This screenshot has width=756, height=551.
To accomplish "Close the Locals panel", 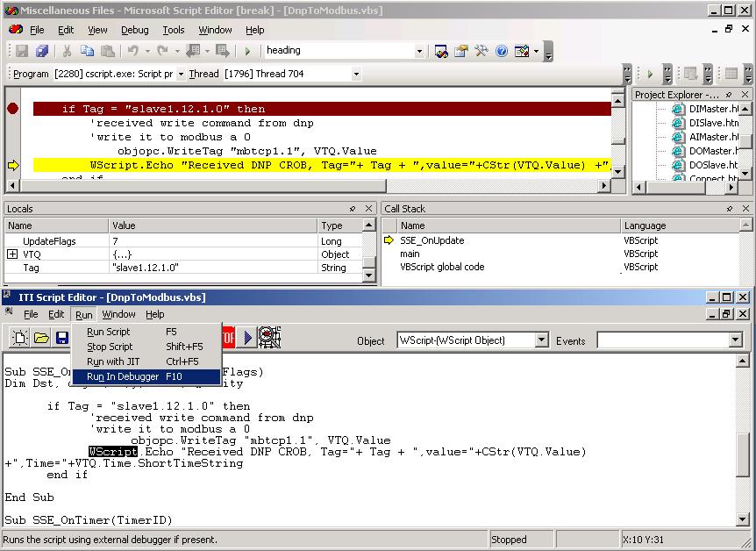I will 369,209.
